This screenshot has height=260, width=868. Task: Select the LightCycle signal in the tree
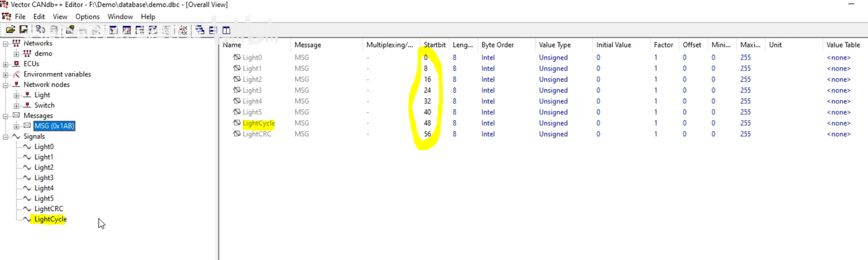(51, 219)
